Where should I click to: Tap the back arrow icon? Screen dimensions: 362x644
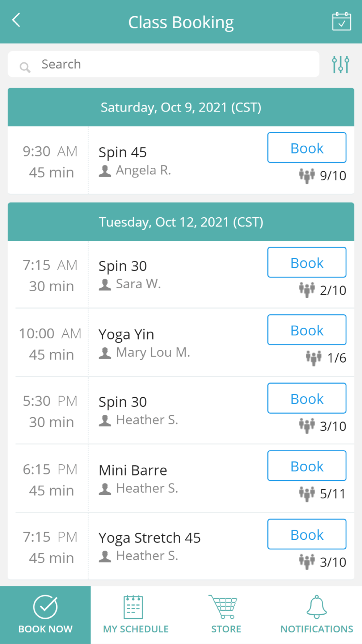pyautogui.click(x=16, y=20)
